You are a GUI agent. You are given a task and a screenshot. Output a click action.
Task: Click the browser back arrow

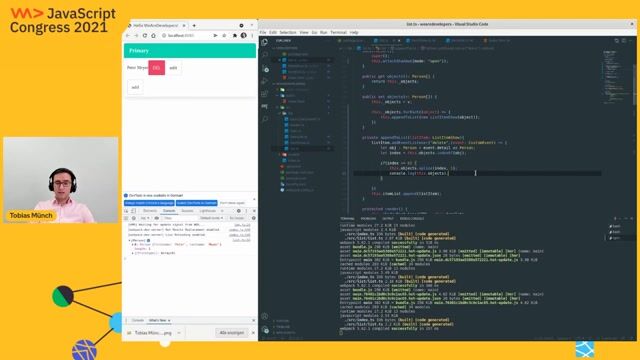click(128, 36)
